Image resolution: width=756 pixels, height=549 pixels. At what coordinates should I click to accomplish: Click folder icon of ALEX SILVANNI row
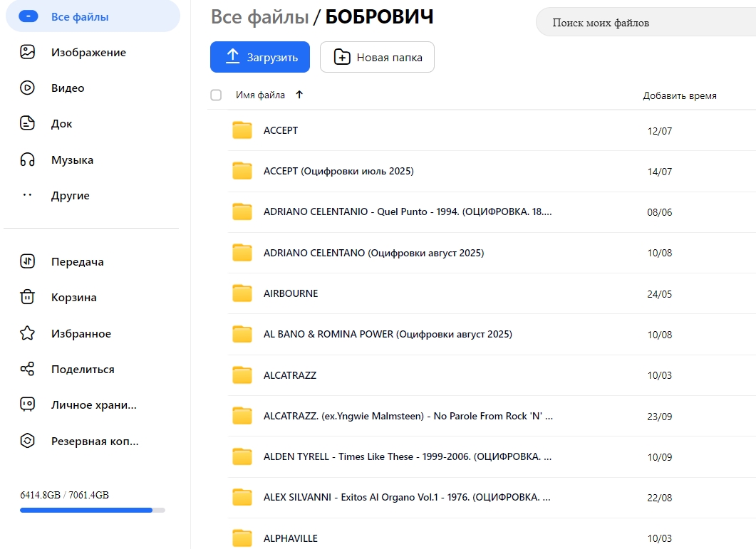[242, 497]
